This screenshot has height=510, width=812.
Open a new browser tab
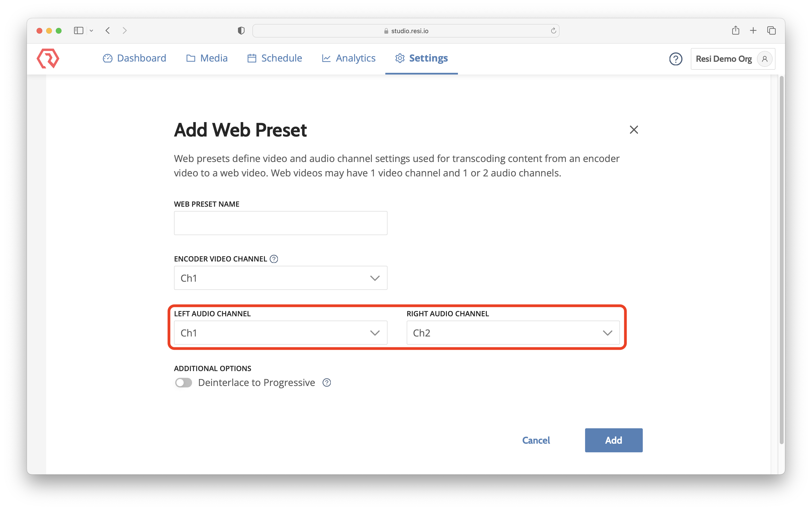click(753, 31)
